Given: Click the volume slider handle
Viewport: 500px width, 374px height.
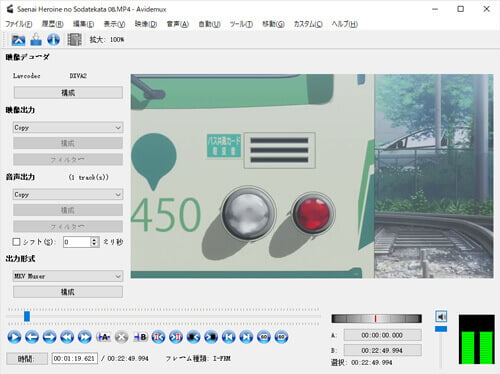Looking at the screenshot, I should (441, 329).
